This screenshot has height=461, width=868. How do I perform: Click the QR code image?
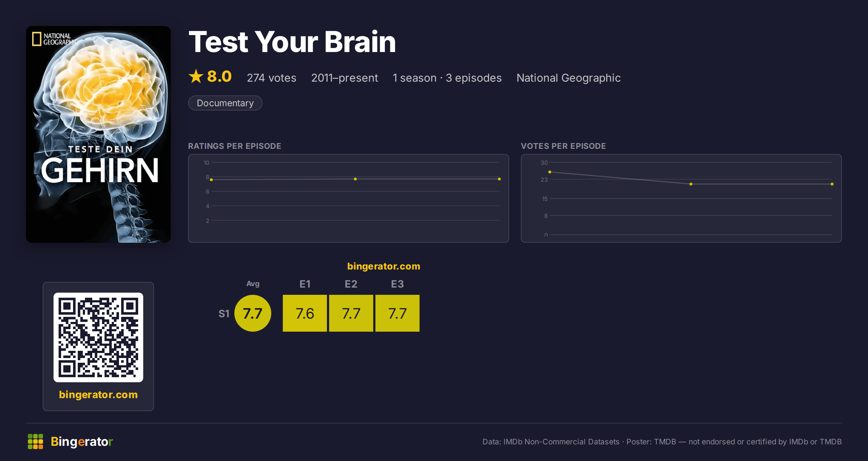coord(98,337)
